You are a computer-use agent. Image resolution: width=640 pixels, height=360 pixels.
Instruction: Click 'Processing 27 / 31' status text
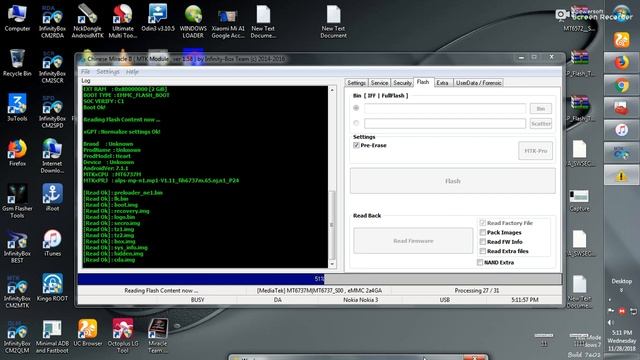pos(477,291)
